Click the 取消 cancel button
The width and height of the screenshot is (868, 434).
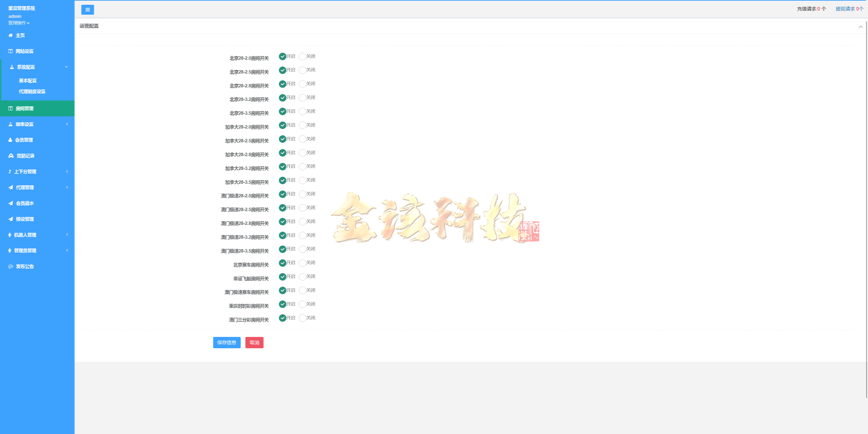tap(254, 343)
